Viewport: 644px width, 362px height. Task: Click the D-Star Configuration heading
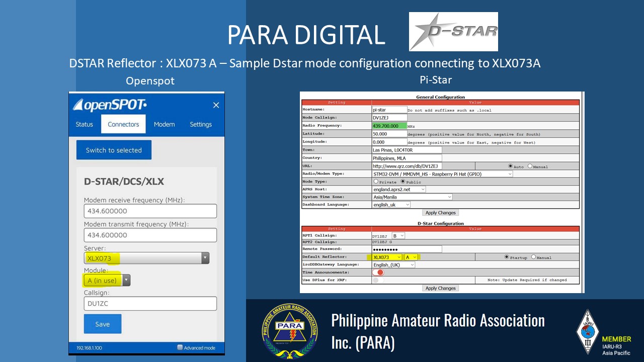point(441,223)
